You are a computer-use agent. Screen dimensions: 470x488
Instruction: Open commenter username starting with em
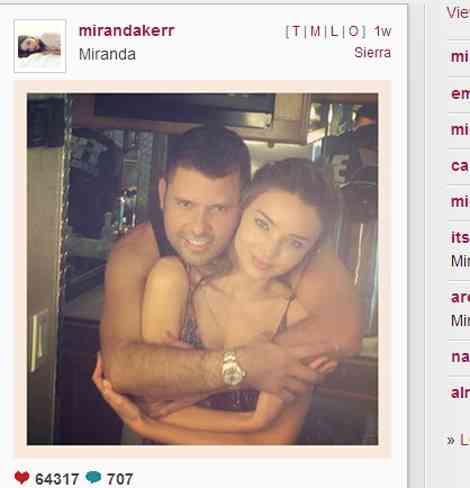click(x=460, y=94)
